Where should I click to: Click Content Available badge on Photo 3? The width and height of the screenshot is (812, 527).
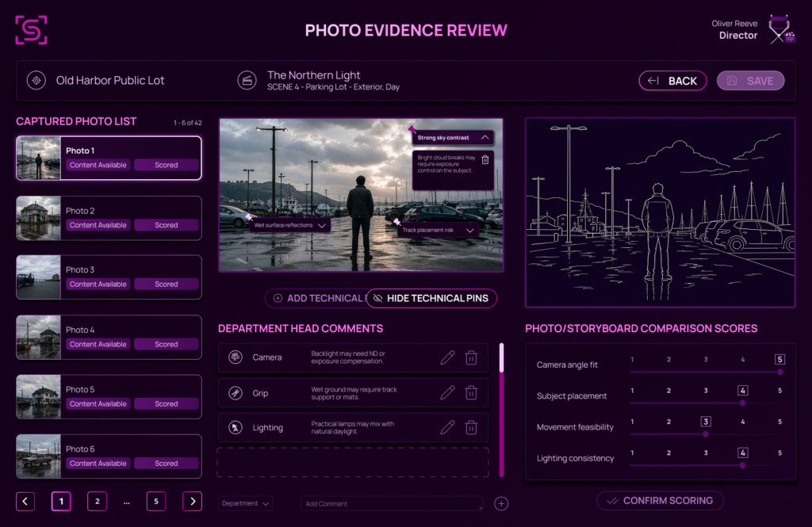[x=98, y=285]
